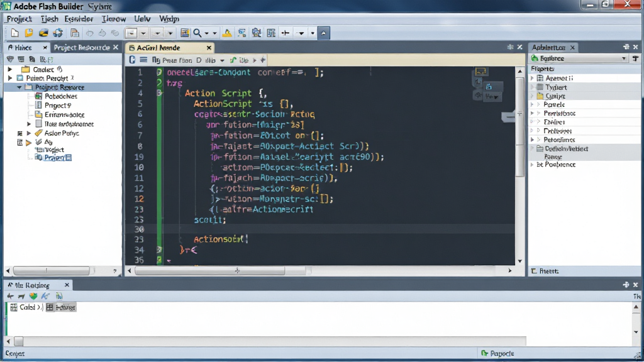The width and height of the screenshot is (644, 362).
Task: Open the Tjesh menu
Action: (50, 19)
